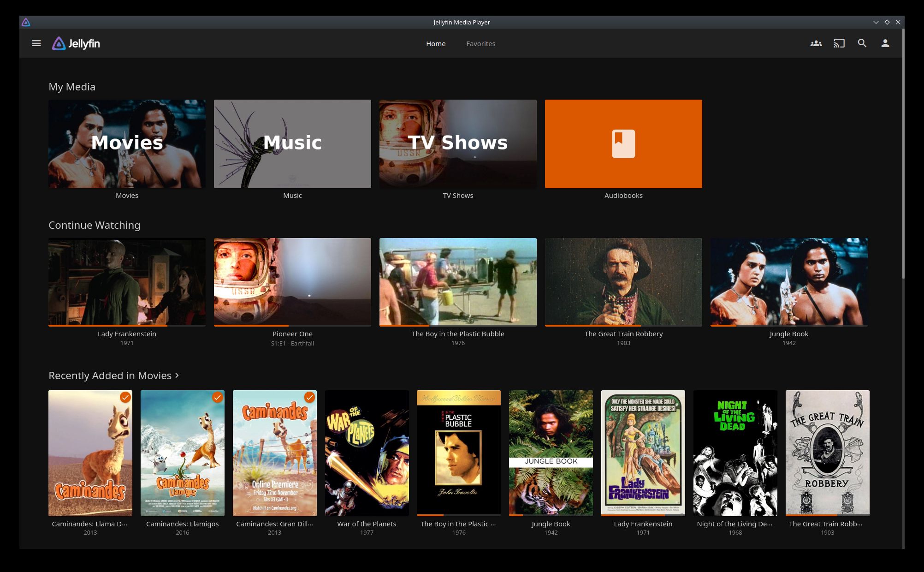The height and width of the screenshot is (572, 924).
Task: Click the Lady Frankenstein title in Continue Watching
Action: click(x=127, y=334)
